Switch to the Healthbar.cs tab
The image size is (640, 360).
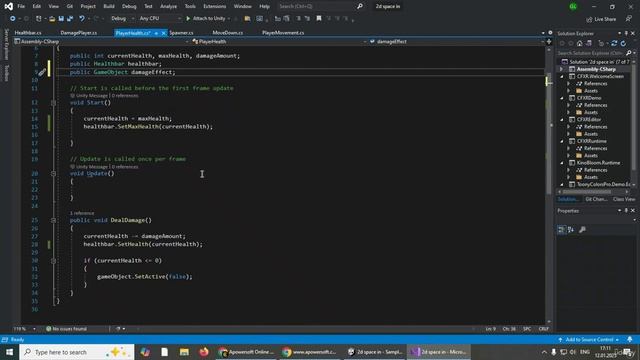(x=28, y=33)
